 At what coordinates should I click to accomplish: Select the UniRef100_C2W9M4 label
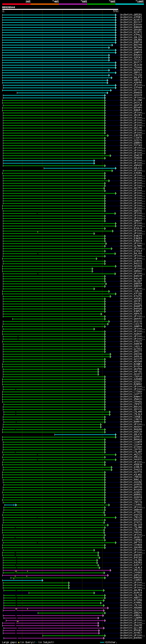tap(131, 618)
